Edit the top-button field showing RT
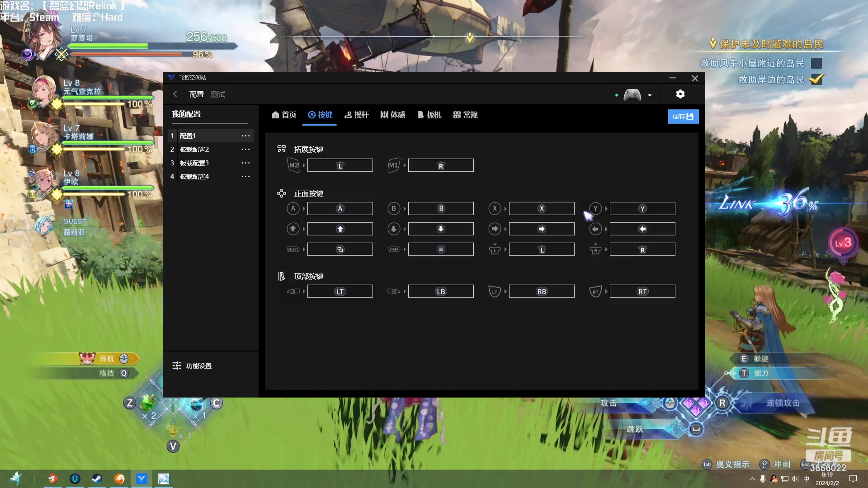Image resolution: width=868 pixels, height=488 pixels. (642, 291)
